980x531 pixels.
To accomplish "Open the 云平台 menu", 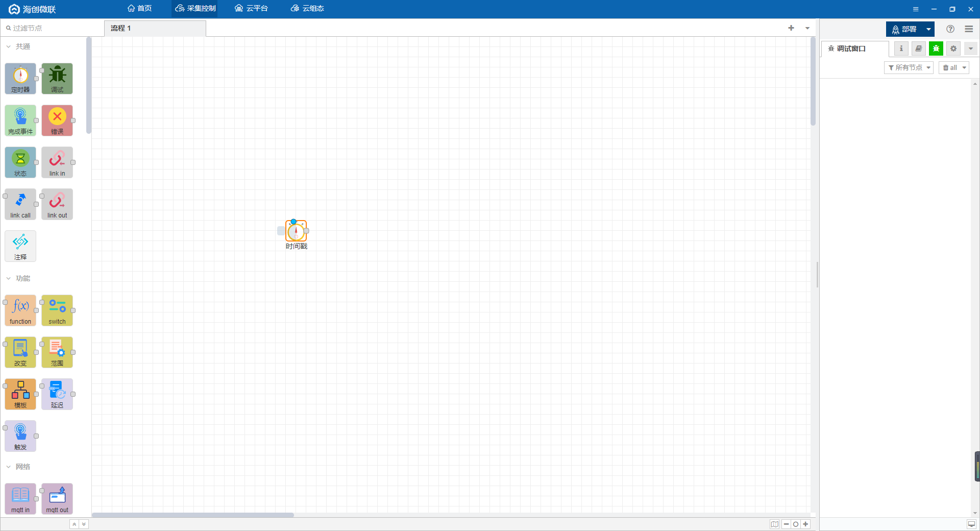I will pyautogui.click(x=251, y=8).
